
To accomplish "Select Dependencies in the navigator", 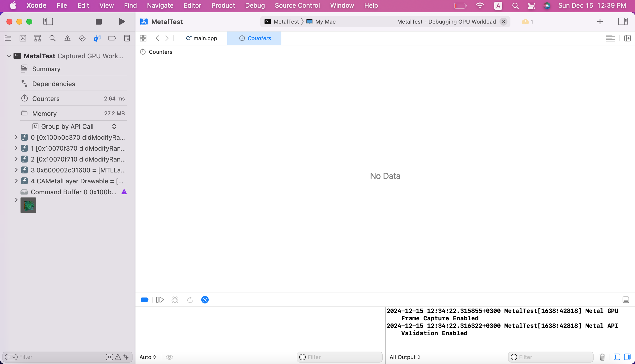I will [73, 84].
